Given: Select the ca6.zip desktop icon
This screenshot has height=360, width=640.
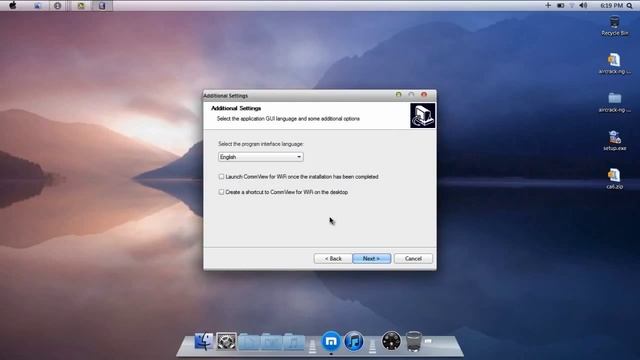Looking at the screenshot, I should pos(614,179).
